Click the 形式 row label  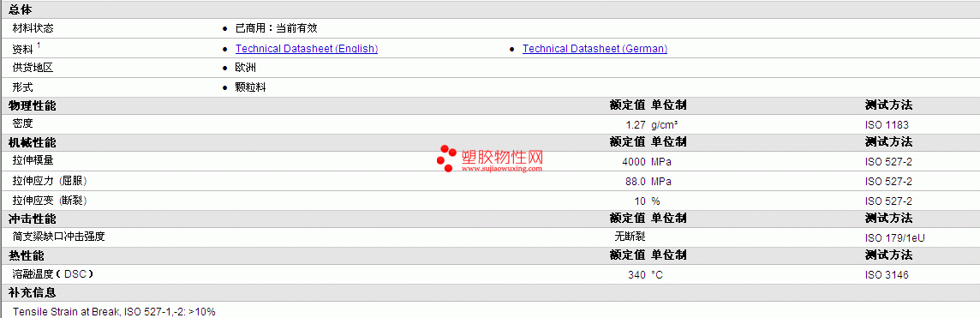(x=22, y=87)
